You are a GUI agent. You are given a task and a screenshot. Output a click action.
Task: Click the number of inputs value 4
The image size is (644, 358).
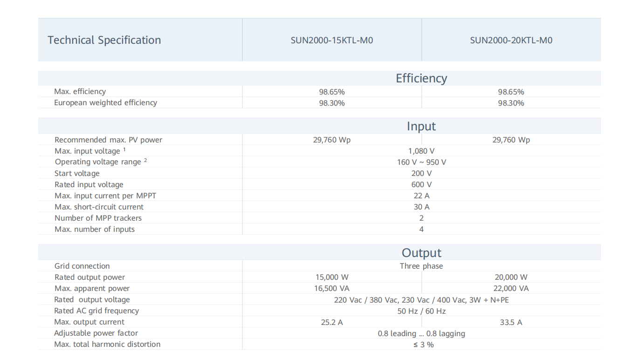point(421,230)
